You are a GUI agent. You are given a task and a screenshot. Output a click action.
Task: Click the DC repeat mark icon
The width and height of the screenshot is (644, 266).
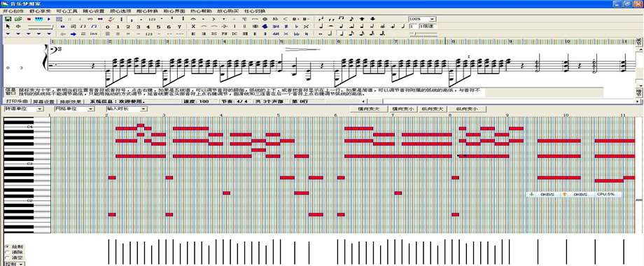point(234,34)
